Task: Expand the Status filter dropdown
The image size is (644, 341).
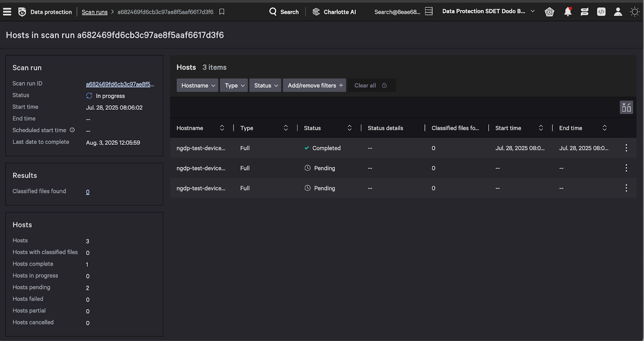Action: pyautogui.click(x=265, y=85)
